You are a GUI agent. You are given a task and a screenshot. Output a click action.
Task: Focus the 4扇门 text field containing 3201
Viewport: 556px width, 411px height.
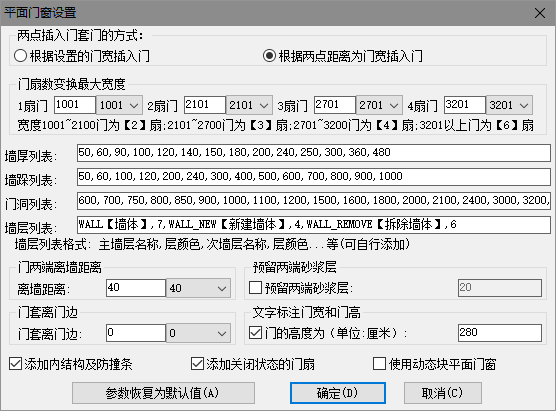465,105
